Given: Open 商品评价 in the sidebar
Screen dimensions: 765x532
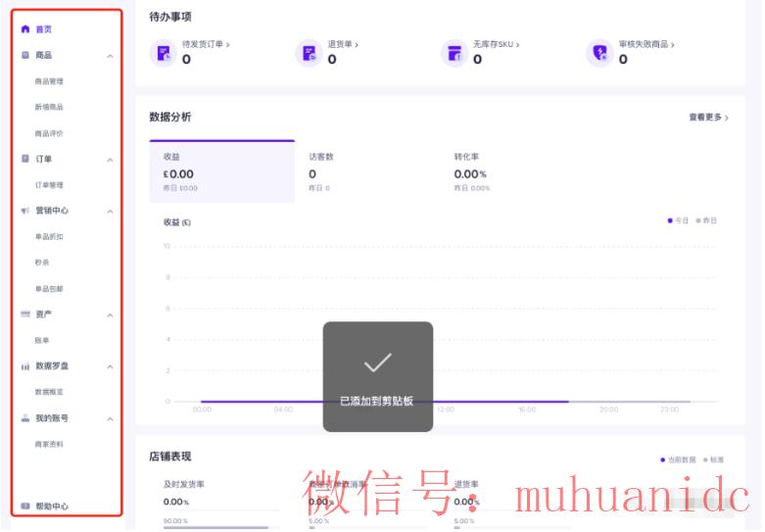Looking at the screenshot, I should [x=49, y=133].
